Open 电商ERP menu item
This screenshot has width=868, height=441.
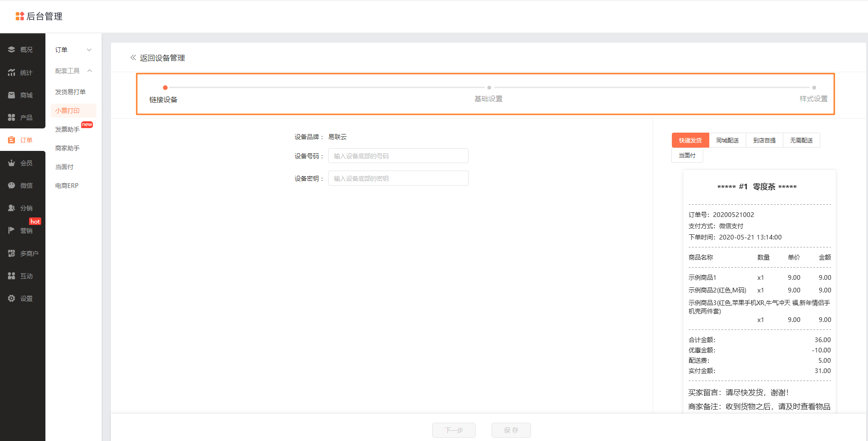(67, 186)
